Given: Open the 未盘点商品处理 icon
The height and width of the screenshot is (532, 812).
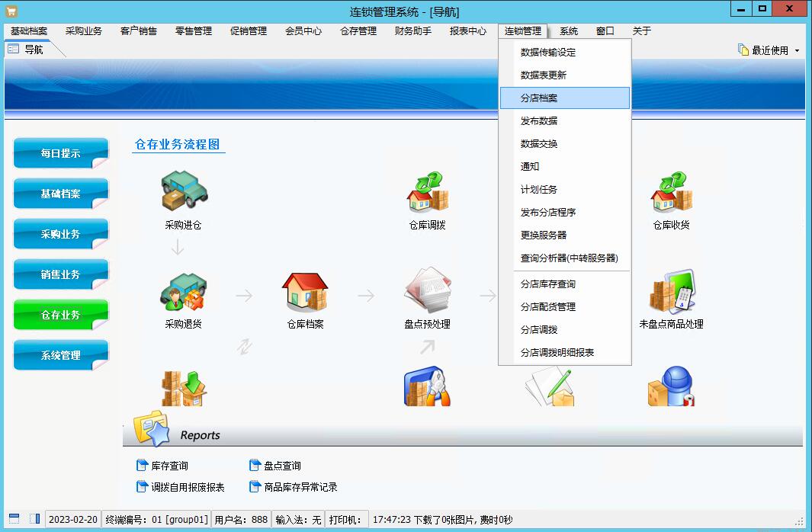Looking at the screenshot, I should [x=672, y=291].
